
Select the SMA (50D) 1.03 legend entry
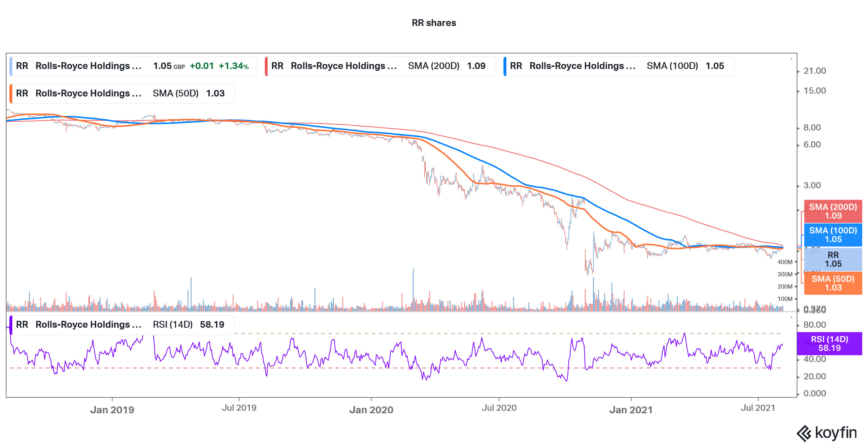[x=122, y=94]
